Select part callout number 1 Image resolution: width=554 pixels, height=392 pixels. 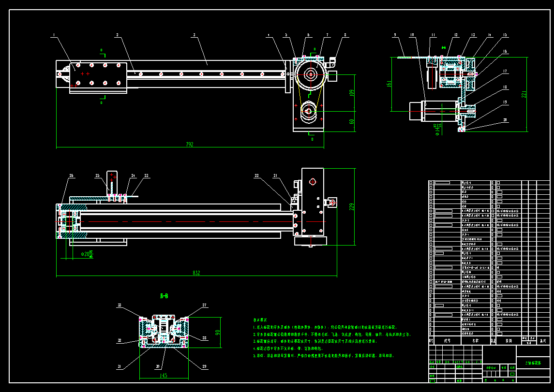54,35
